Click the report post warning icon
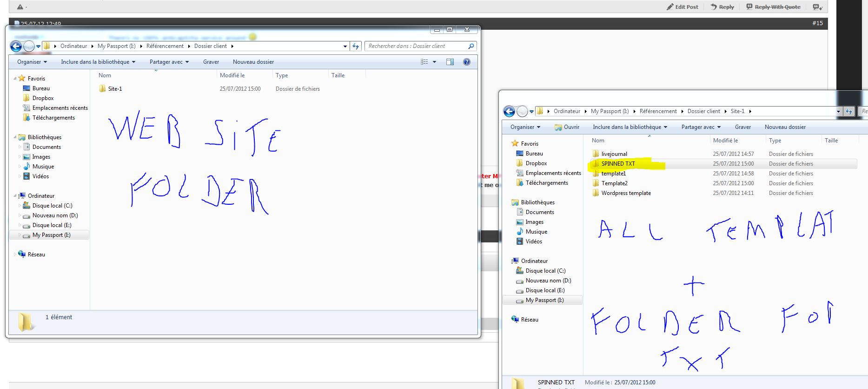 (x=20, y=7)
